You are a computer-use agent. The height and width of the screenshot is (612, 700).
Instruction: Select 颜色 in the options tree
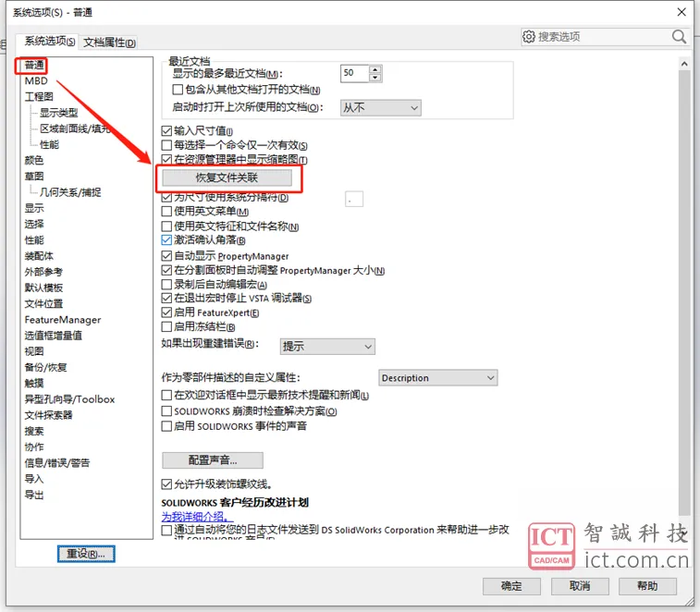coord(34,160)
